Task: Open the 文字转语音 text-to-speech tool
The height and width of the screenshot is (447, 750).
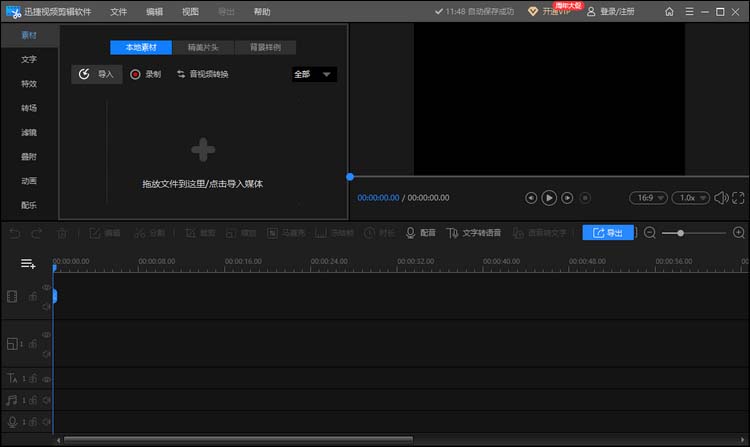Action: coord(474,233)
